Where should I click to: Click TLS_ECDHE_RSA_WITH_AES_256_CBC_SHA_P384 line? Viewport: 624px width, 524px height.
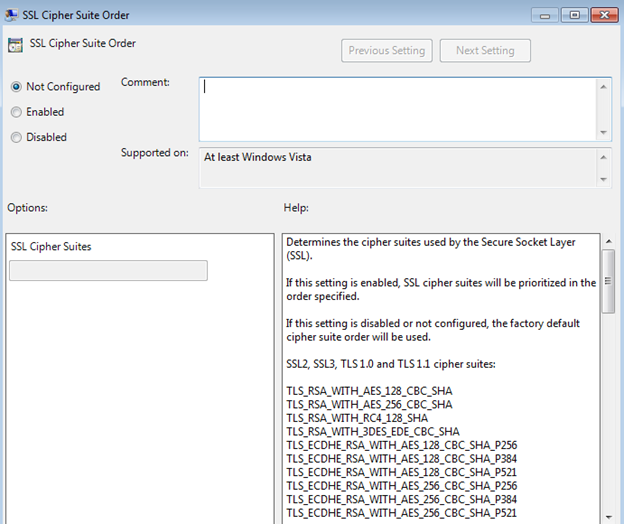click(402, 499)
